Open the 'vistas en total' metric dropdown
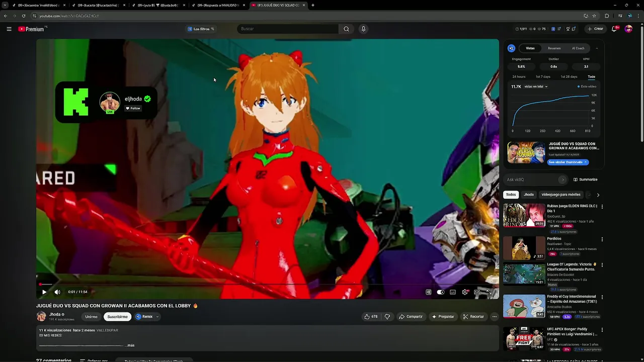The height and width of the screenshot is (362, 644). (536, 86)
